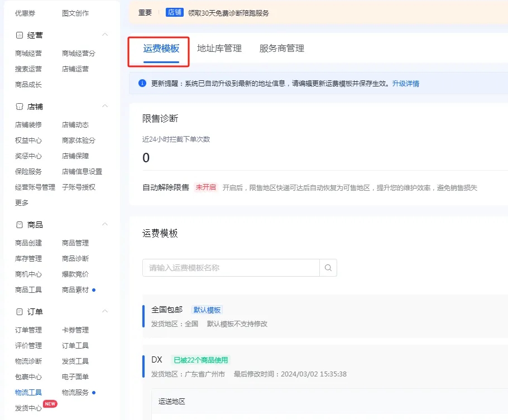Viewport: 508px width, 420px height.
Task: Open 子账号授权 menu item
Action: (x=78, y=187)
